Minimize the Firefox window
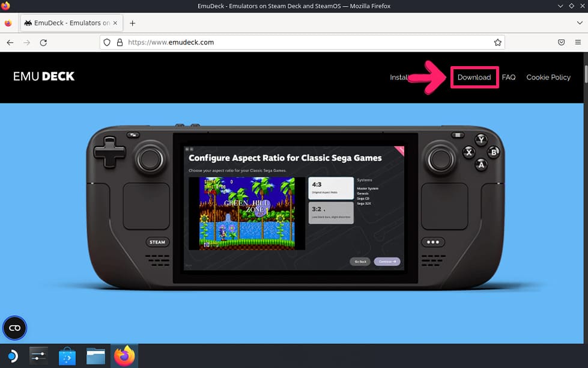Image resolution: width=588 pixels, height=368 pixels. tap(560, 6)
